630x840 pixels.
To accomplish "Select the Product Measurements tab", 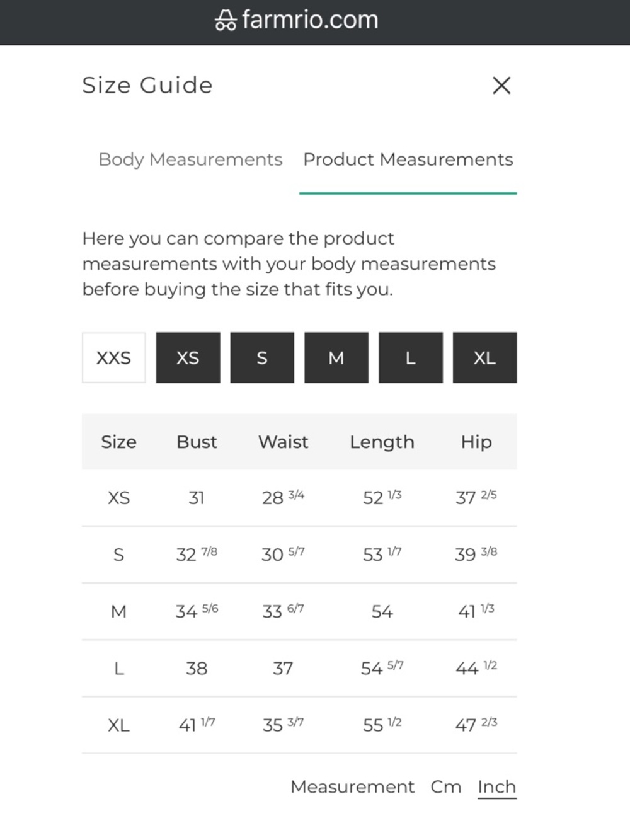I will coord(408,159).
